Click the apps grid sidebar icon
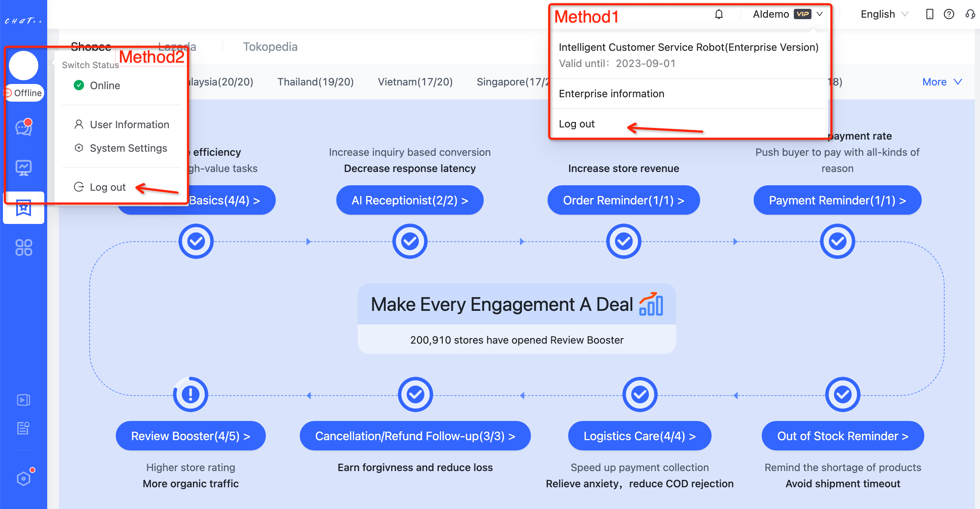 [x=23, y=248]
